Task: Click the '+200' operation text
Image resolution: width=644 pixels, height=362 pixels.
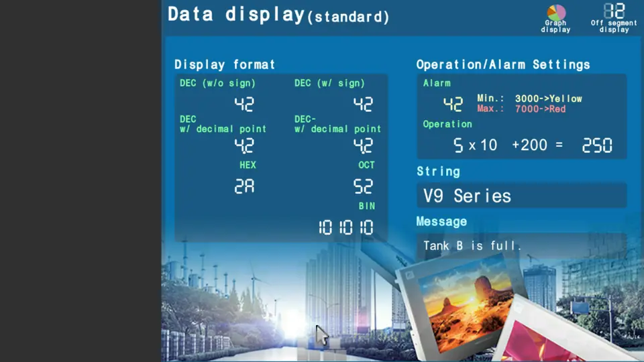Action: click(x=529, y=145)
